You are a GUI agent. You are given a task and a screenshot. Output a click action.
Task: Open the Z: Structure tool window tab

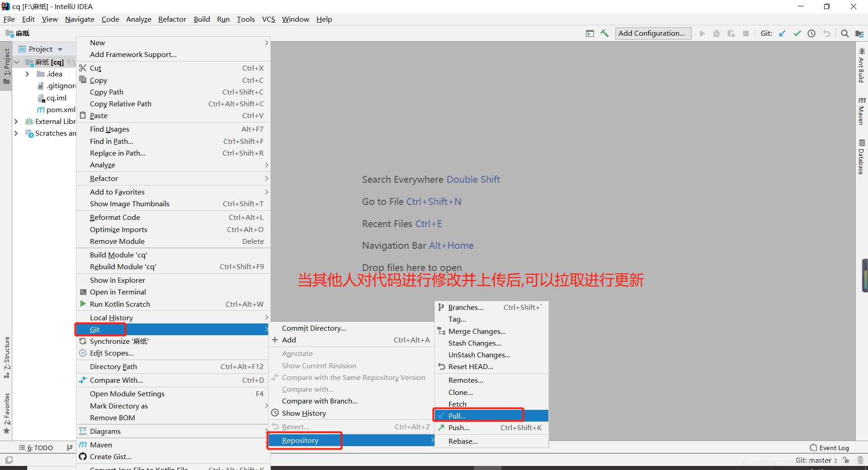coord(6,357)
